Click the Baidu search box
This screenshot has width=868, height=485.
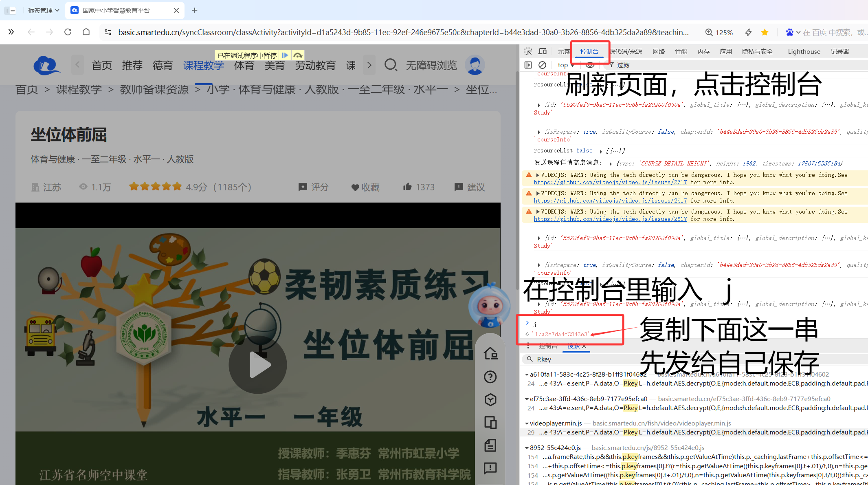[835, 32]
